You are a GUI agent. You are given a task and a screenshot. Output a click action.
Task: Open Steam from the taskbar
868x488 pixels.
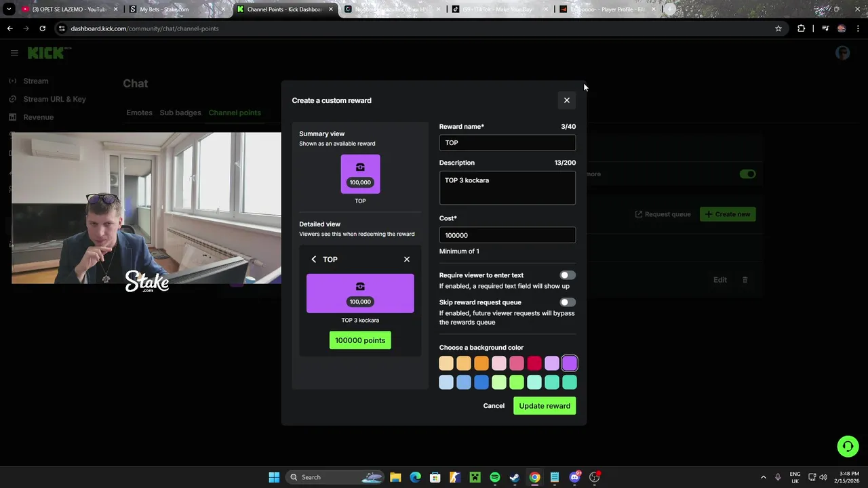[515, 477]
